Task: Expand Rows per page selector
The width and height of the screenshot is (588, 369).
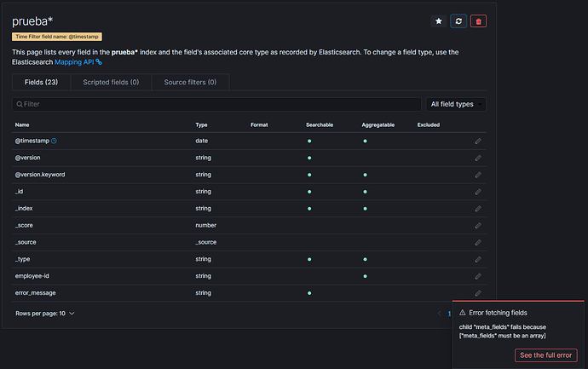Action: pyautogui.click(x=45, y=314)
